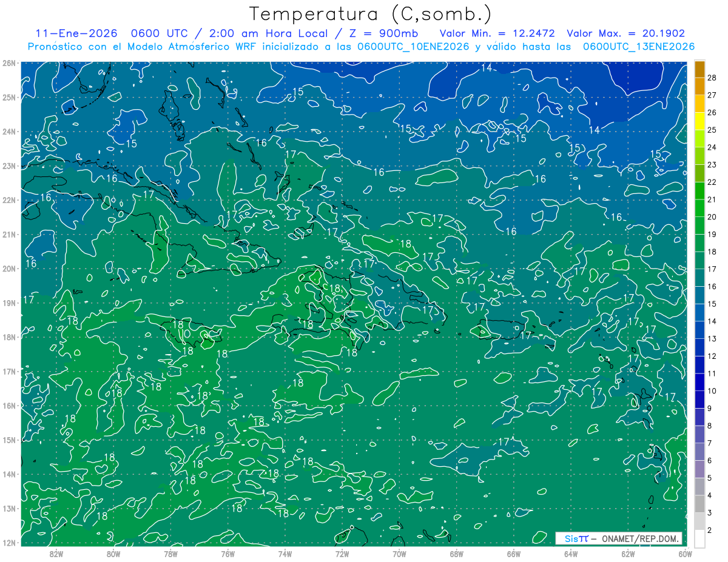The height and width of the screenshot is (562, 728).
Task: Click the orange swatch above 28 on color scale
Action: point(699,69)
